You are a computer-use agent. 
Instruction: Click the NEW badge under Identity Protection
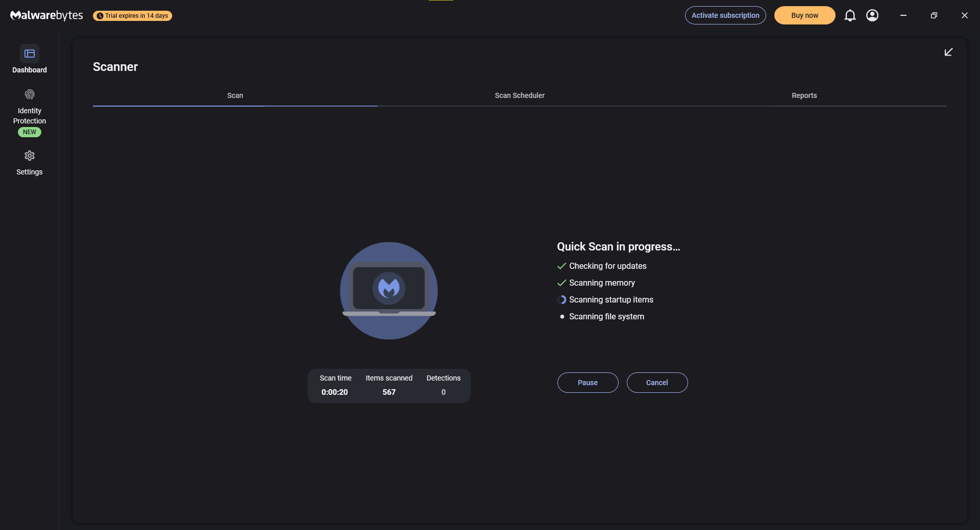[30, 132]
